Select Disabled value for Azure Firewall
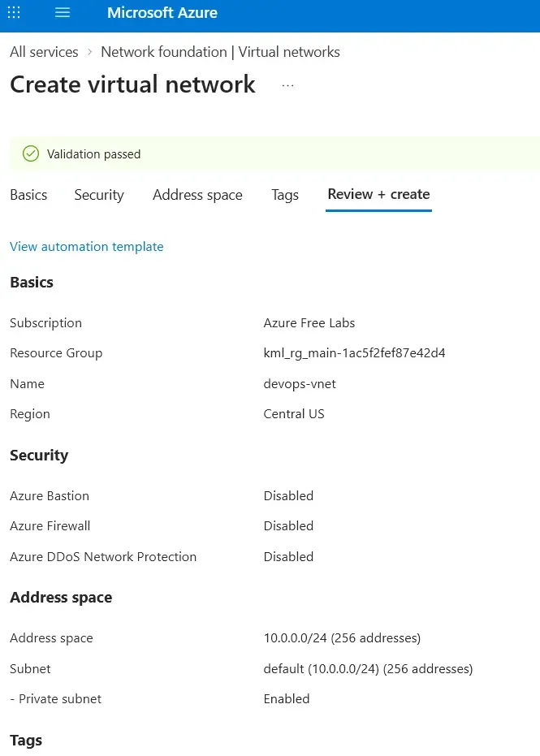540x756 pixels. (x=288, y=525)
